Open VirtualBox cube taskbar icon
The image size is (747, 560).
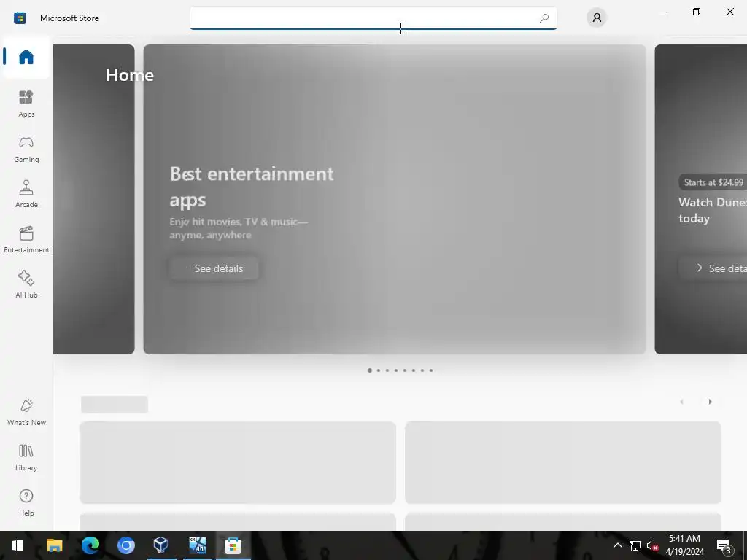161,545
